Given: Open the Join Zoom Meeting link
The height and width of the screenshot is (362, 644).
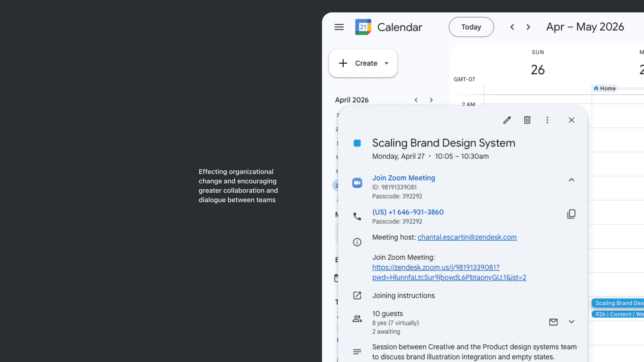Looking at the screenshot, I should click(x=403, y=178).
